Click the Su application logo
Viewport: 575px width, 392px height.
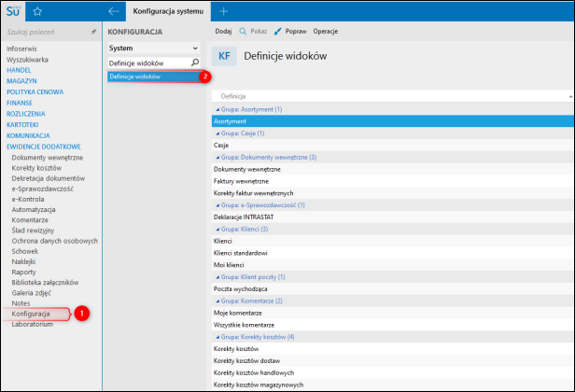[x=13, y=10]
